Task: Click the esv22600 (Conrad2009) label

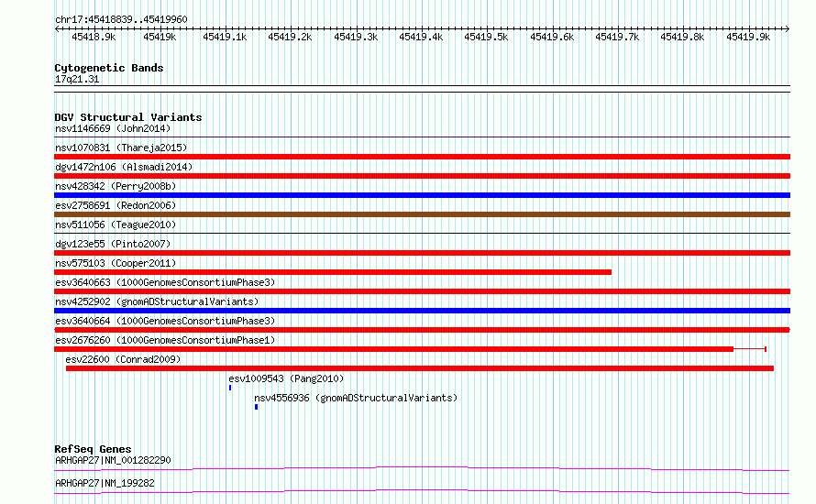Action: (123, 359)
